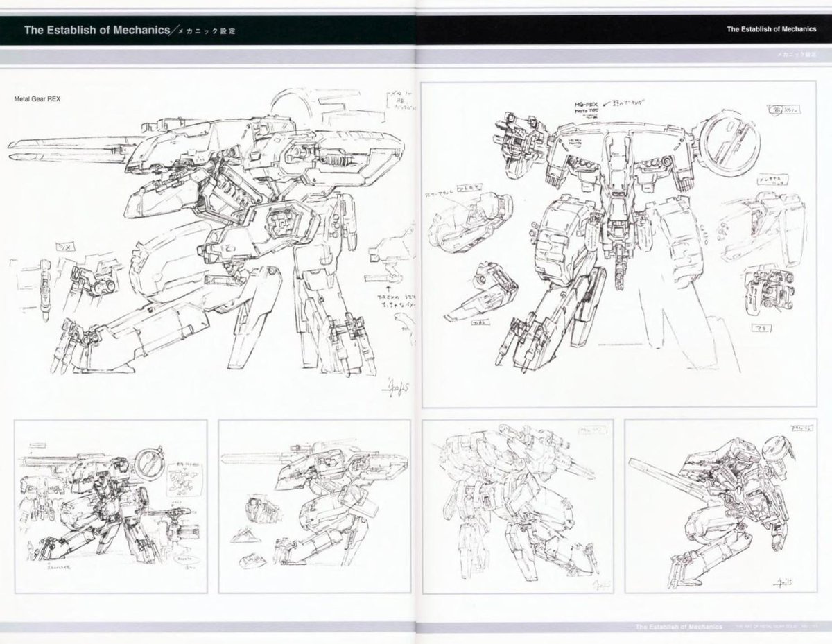The width and height of the screenshot is (832, 644).
Task: Open second bottom sketch of kneeling REX
Action: 314,506
